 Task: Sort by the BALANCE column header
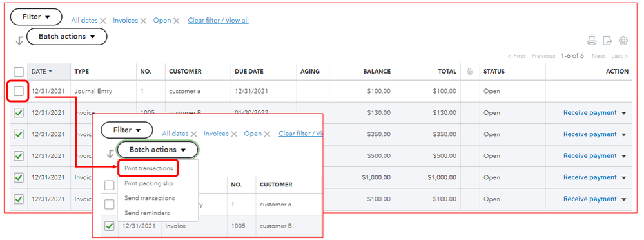pos(376,72)
